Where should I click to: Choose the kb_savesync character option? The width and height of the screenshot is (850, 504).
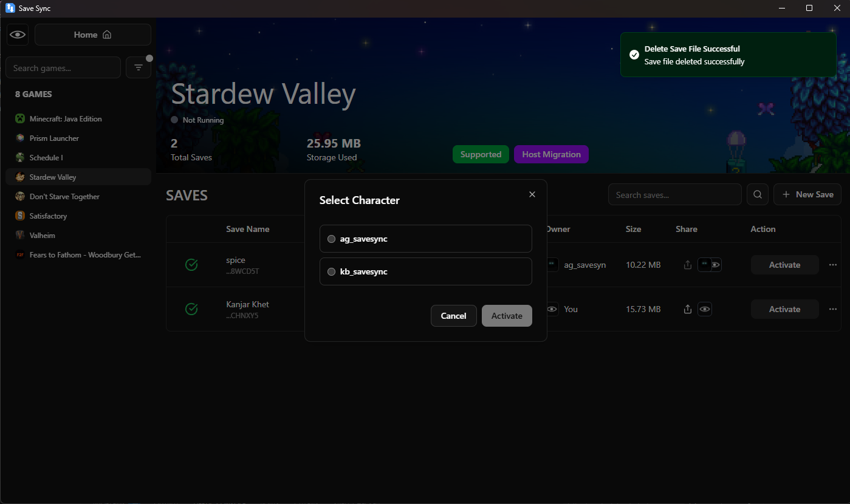[x=426, y=271]
